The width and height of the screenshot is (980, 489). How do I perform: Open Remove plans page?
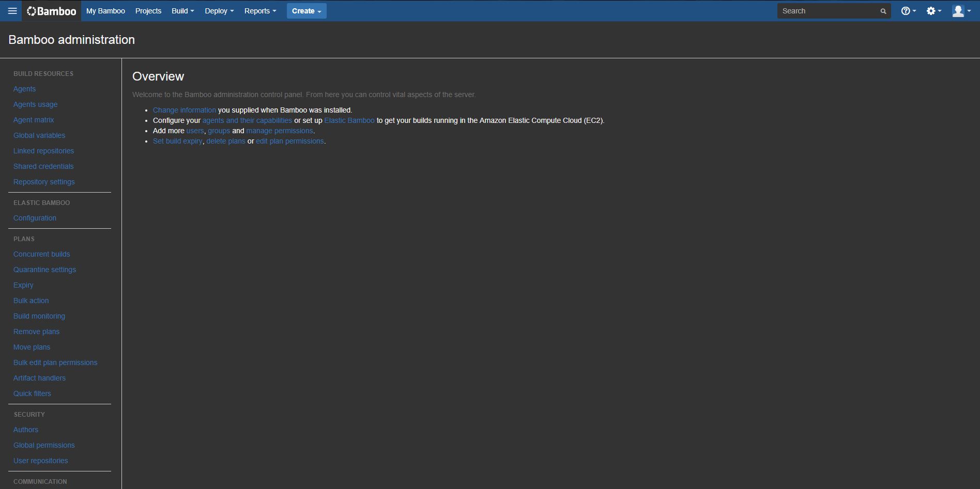[x=36, y=332]
